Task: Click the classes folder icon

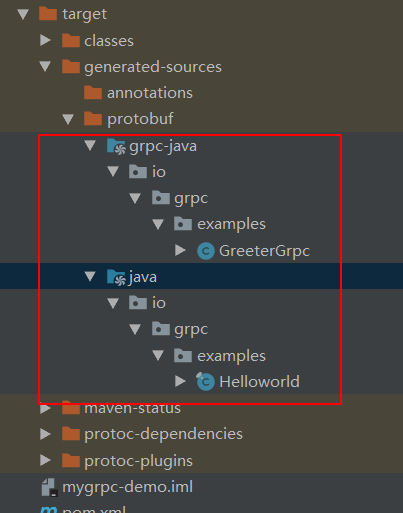Action: click(71, 41)
